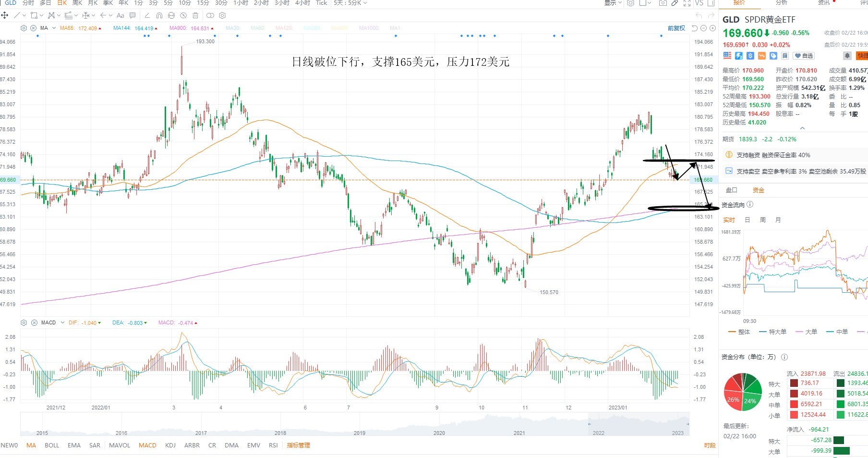Image resolution: width=868 pixels, height=458 pixels.
Task: Switch to the 周K weekly chart tab
Action: click(77, 3)
